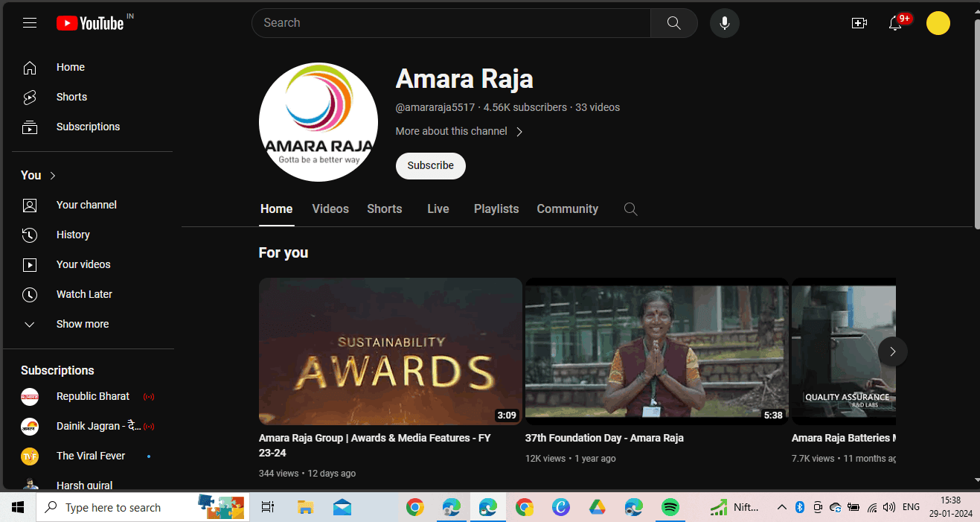980x522 pixels.
Task: Open the Community tab
Action: tap(567, 209)
